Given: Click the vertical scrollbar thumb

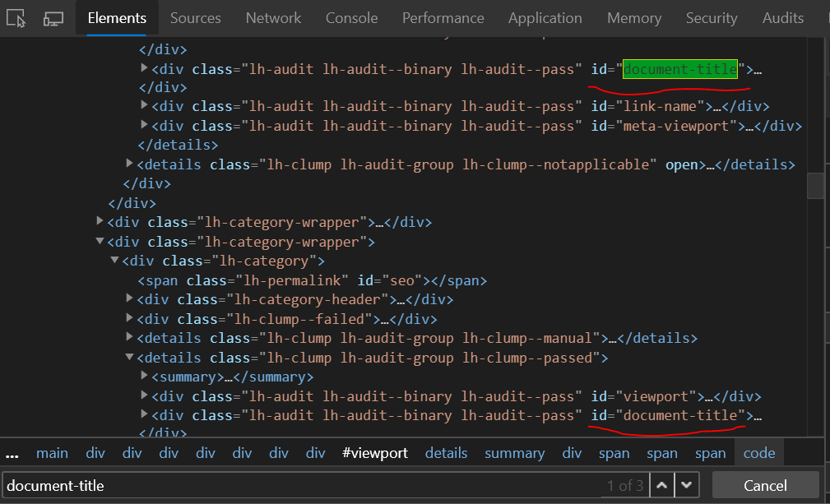Looking at the screenshot, I should 815,186.
